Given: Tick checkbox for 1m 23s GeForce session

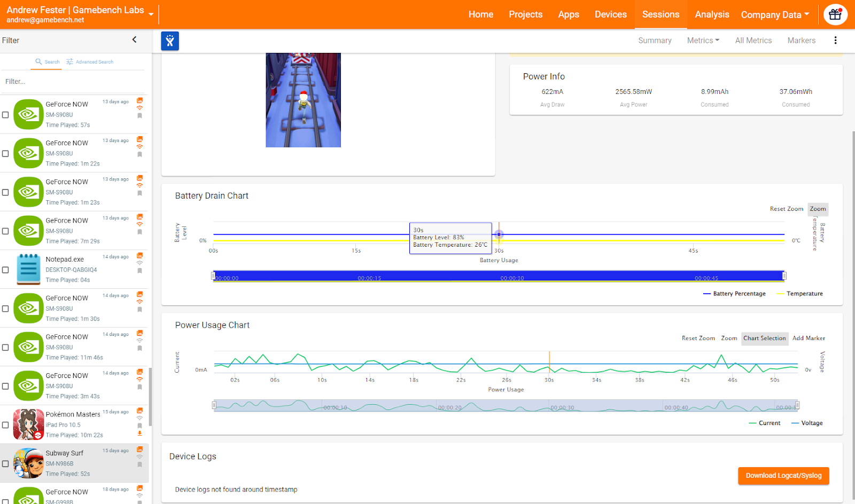Looking at the screenshot, I should pyautogui.click(x=5, y=192).
